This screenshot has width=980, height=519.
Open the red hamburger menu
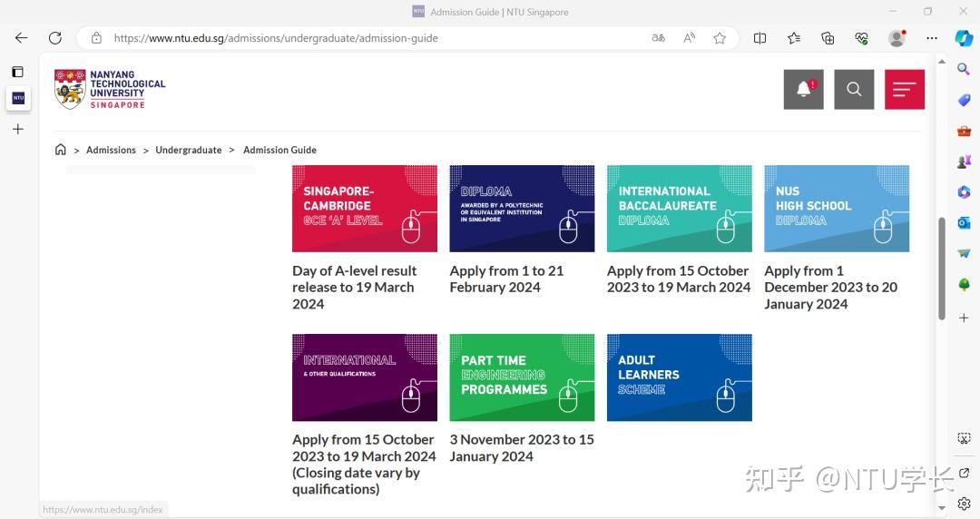pos(905,90)
